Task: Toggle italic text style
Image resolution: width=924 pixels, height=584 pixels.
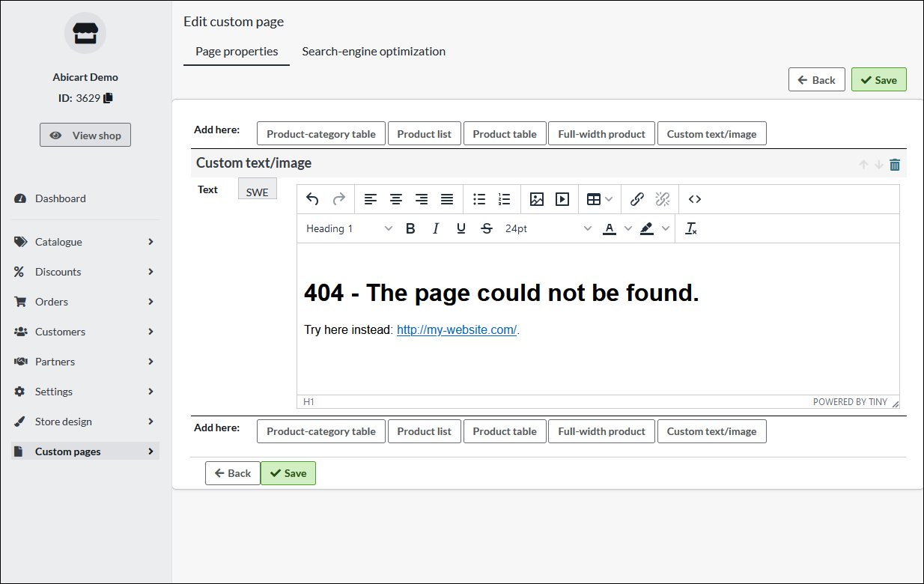Action: tap(436, 229)
